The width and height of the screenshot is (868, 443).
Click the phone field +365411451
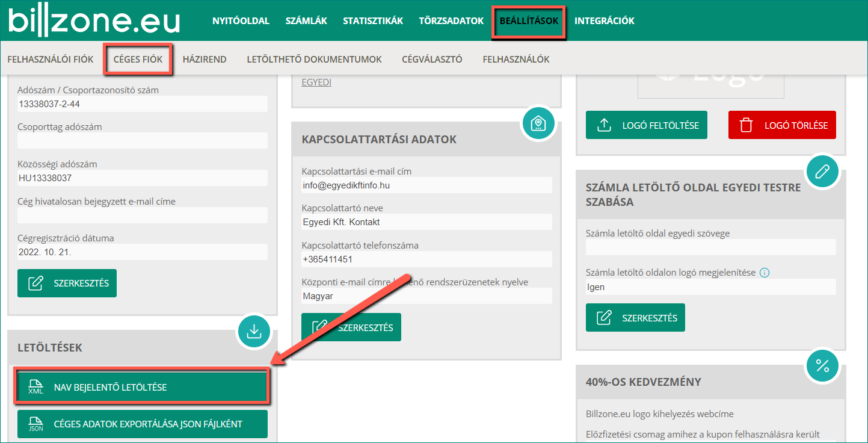point(426,259)
